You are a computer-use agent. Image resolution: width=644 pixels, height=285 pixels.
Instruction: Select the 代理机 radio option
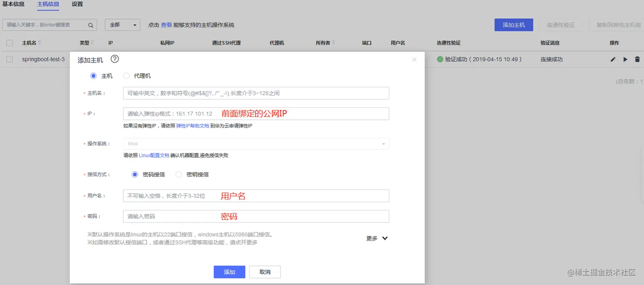(x=126, y=75)
